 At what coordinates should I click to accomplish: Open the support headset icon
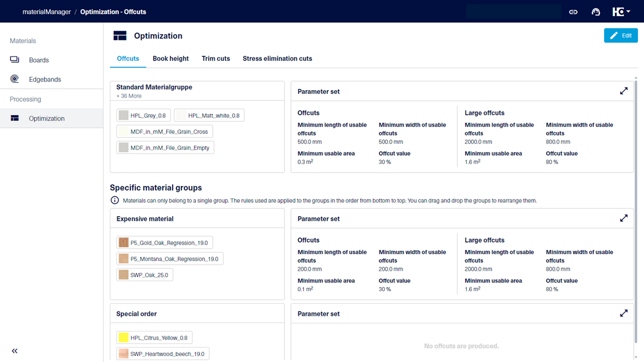595,12
